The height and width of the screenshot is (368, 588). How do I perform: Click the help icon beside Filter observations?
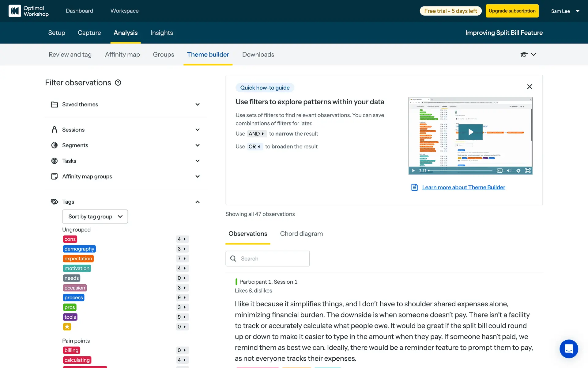tap(118, 82)
